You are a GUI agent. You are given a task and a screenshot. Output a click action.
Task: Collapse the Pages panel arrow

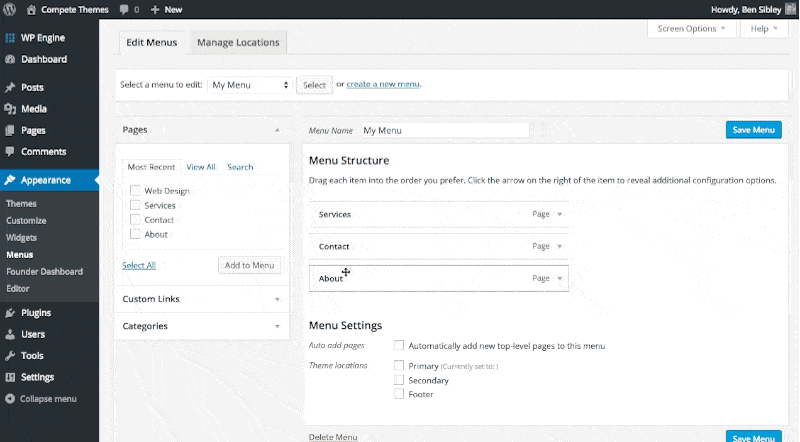277,130
